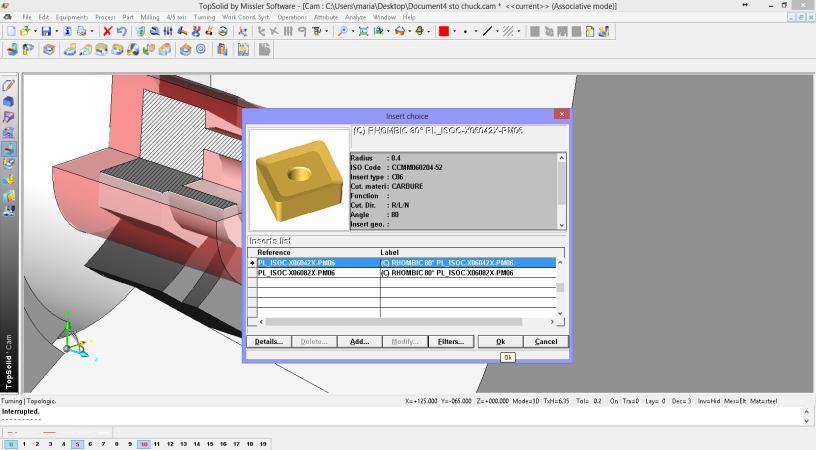Click the zoom-to-fit icon
This screenshot has height=450, width=816.
(x=363, y=32)
